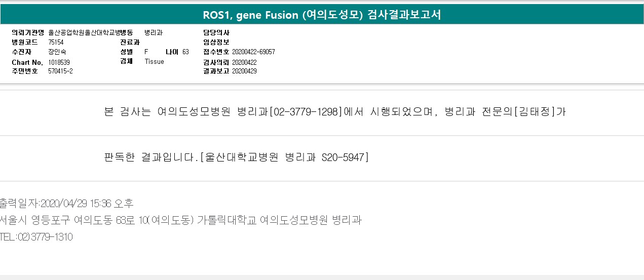Screen dimensions: 644x280
Task: Click the 임상정보 label
Action: [x=216, y=42]
